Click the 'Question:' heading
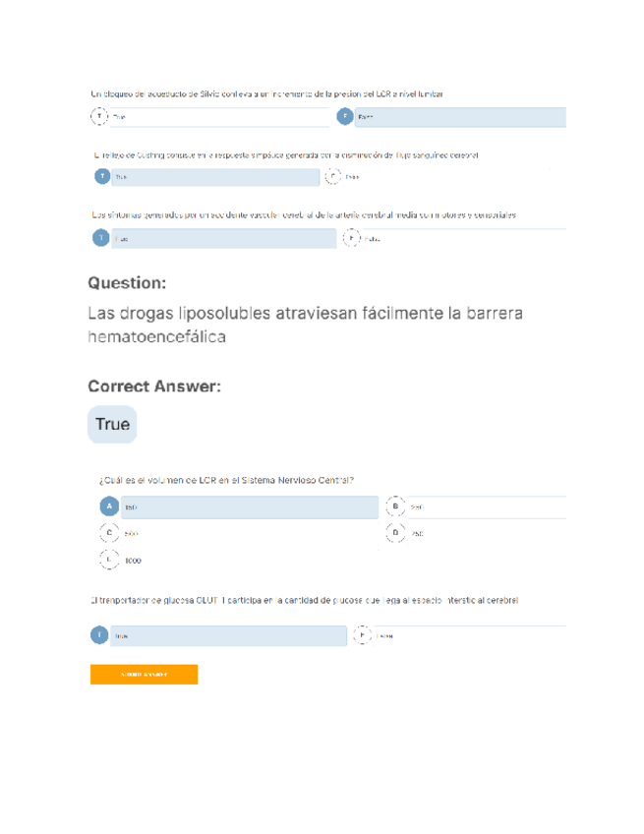 click(x=127, y=283)
